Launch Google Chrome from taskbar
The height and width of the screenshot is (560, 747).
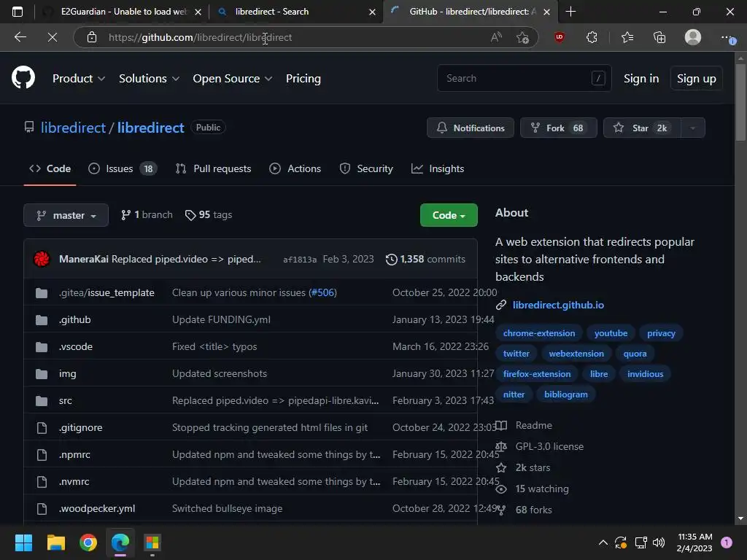pos(88,542)
